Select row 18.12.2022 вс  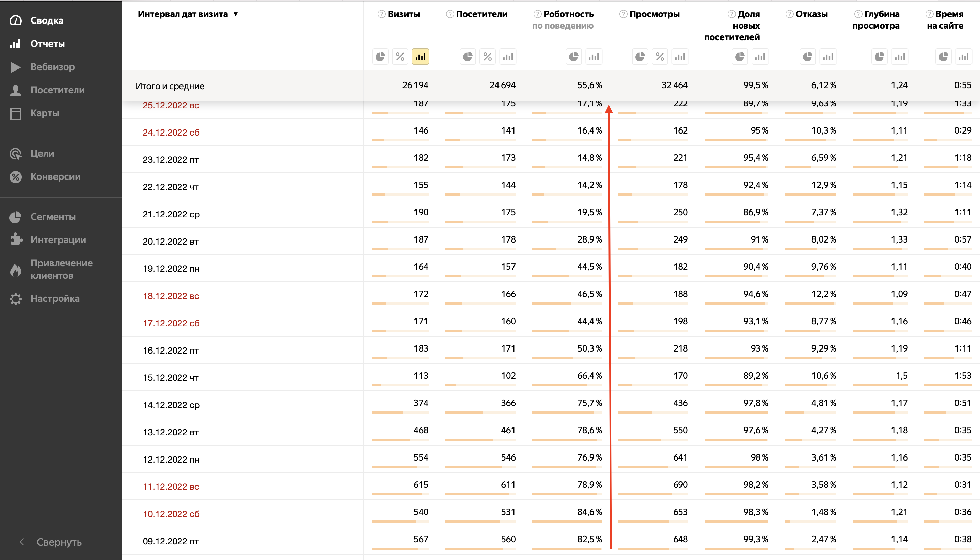tap(551, 295)
